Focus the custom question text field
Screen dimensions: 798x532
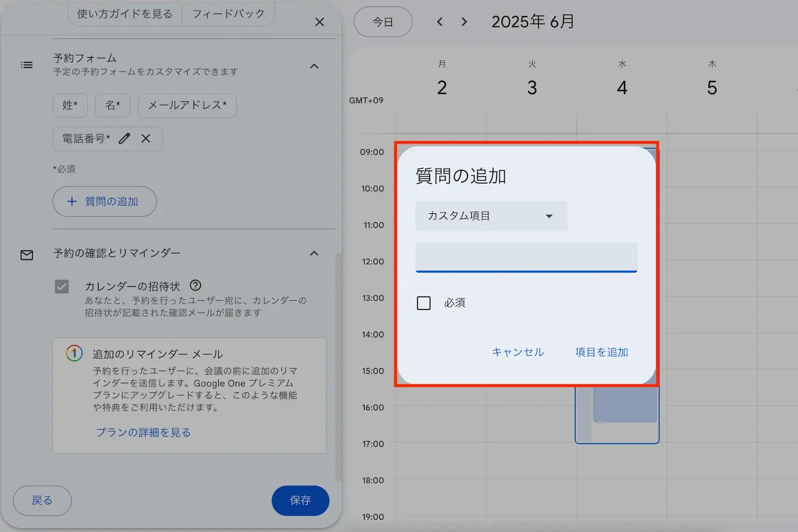tap(526, 257)
